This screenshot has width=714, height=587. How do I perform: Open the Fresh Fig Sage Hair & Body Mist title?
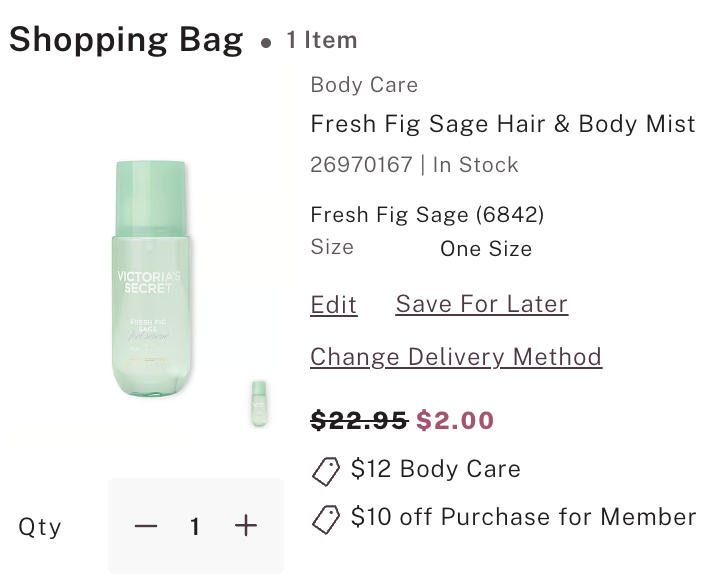503,125
